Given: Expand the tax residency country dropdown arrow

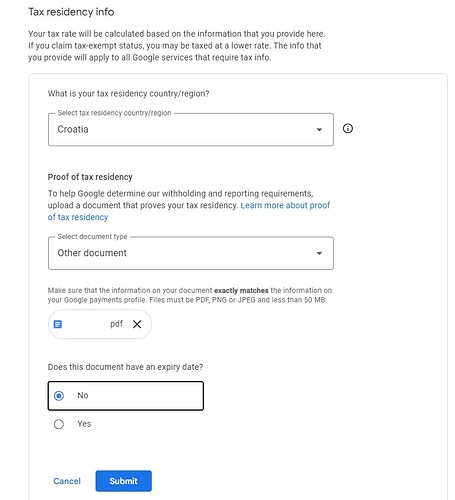Looking at the screenshot, I should [319, 129].
